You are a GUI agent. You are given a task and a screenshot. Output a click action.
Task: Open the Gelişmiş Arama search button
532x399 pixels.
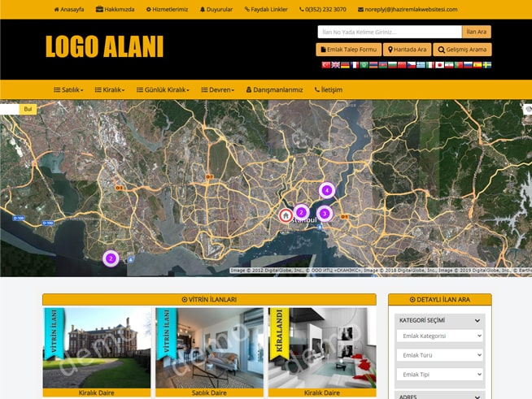pyautogui.click(x=462, y=50)
